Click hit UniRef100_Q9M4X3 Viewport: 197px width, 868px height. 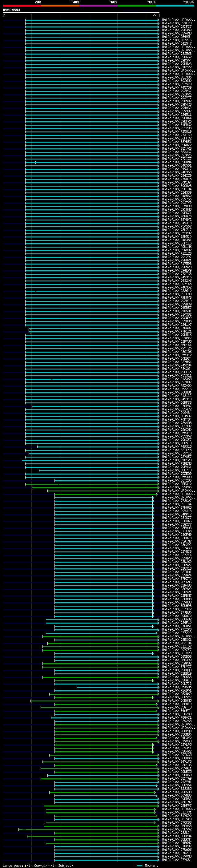pyautogui.click(x=177, y=104)
